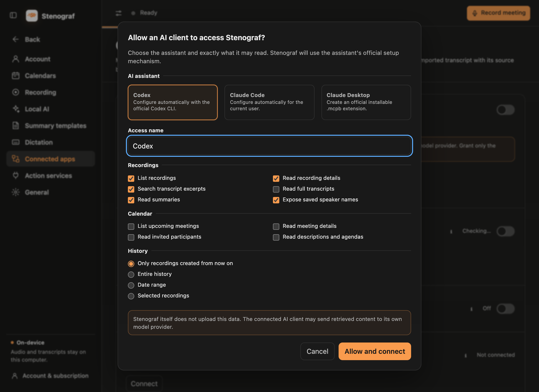Open Recording settings icon
Image resolution: width=539 pixels, height=392 pixels.
16,92
